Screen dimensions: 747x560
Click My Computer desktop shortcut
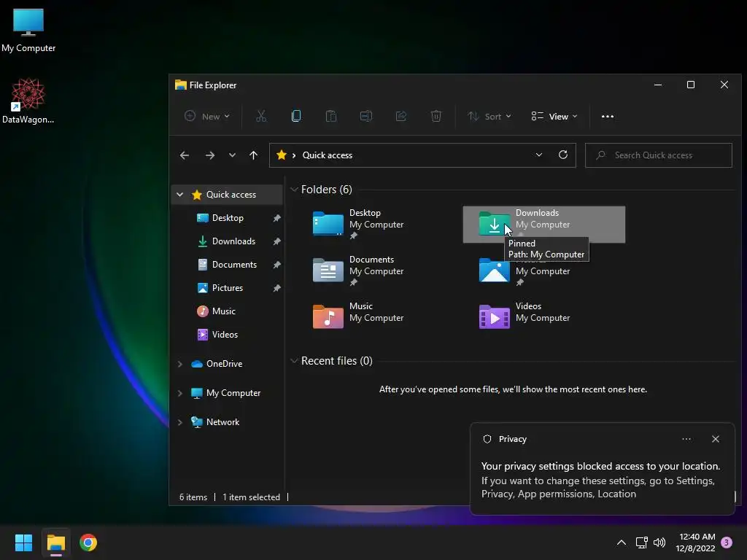28,30
